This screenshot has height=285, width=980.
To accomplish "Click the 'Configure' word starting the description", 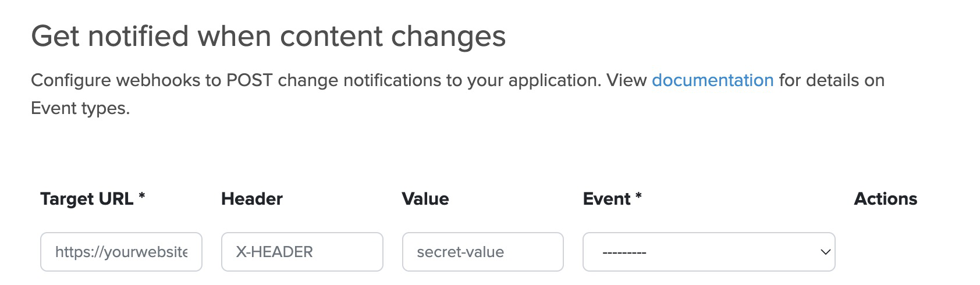I will point(70,80).
